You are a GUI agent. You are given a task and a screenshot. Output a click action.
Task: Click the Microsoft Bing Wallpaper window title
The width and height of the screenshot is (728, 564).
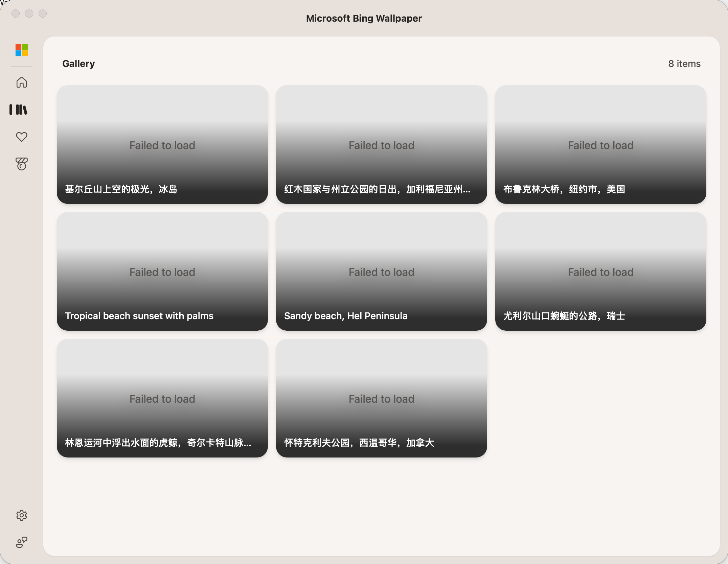[x=364, y=18]
